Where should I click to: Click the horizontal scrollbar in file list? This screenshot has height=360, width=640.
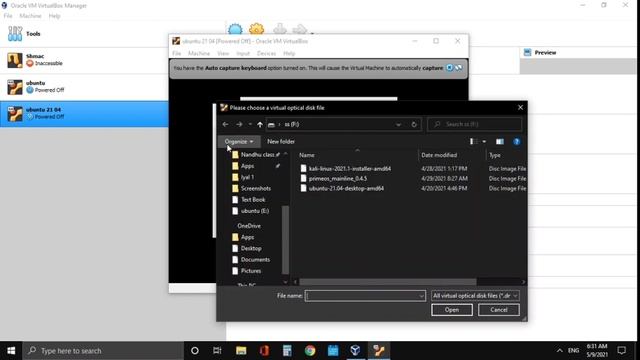point(388,282)
